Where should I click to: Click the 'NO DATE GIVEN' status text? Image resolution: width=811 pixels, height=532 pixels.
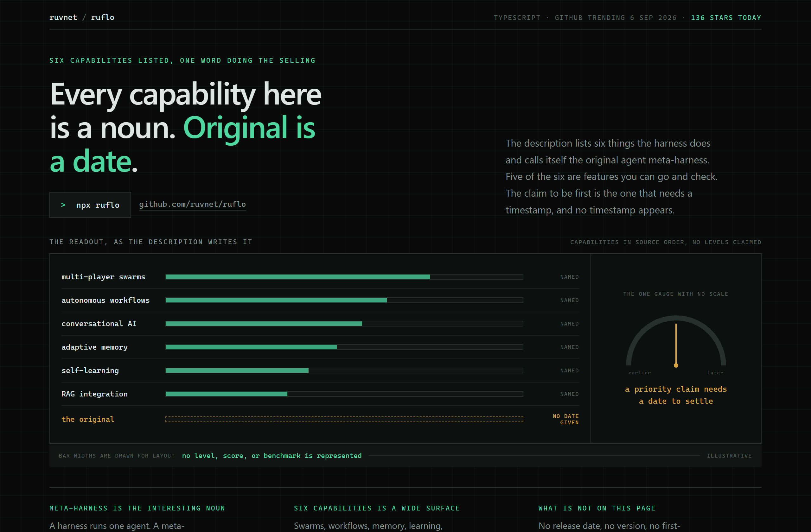566,419
